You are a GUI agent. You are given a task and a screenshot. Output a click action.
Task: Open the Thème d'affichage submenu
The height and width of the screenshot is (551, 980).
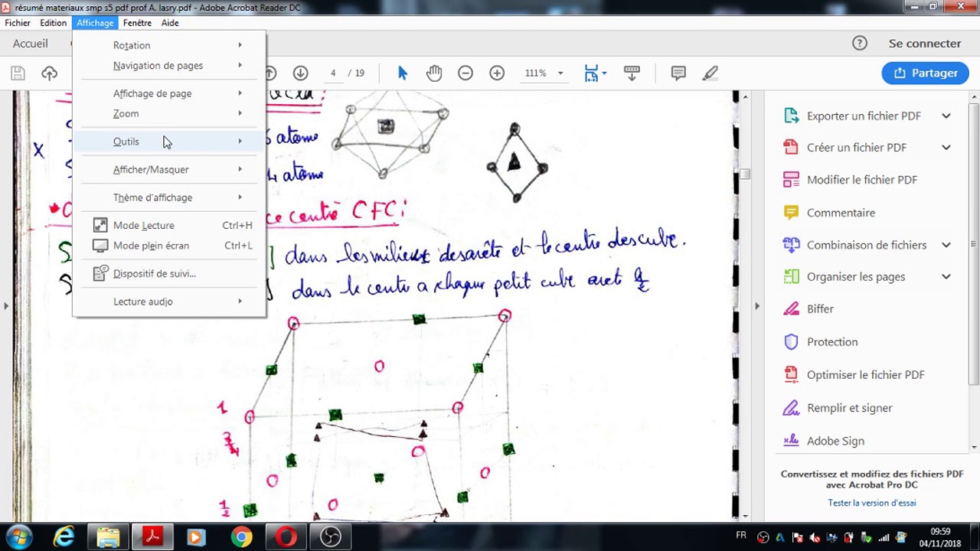pyautogui.click(x=169, y=197)
